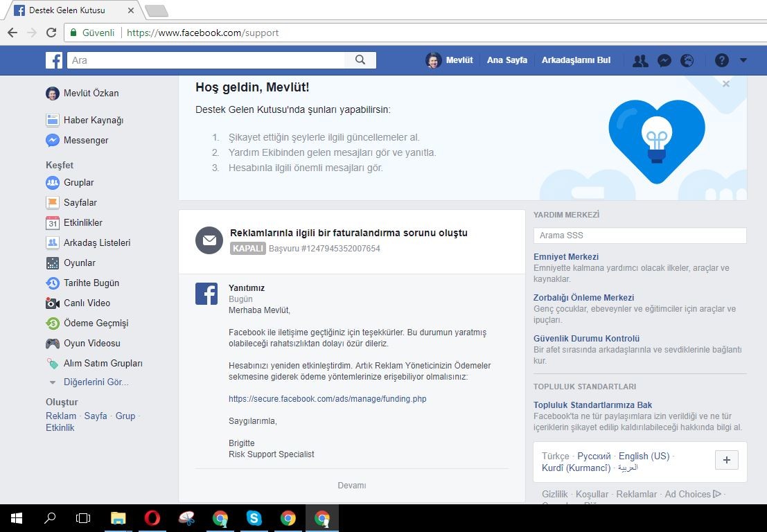Open Etkinlikler calendar item
767x532 pixels.
74,222
